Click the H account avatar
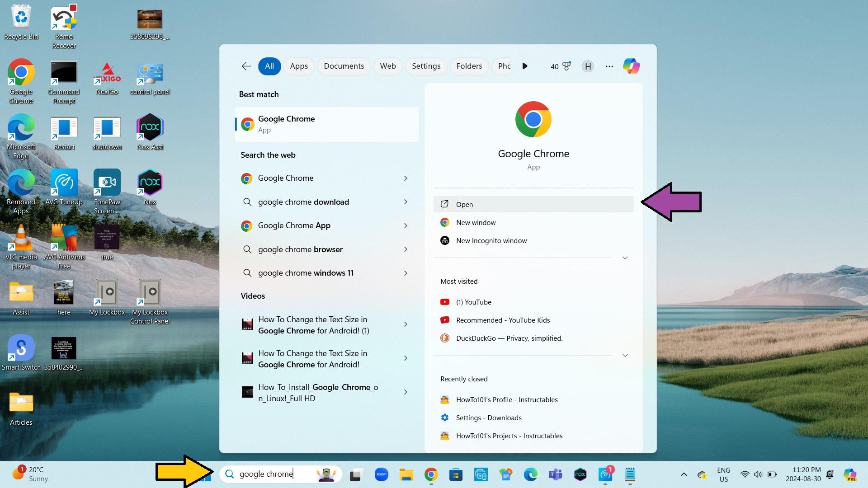 [588, 66]
